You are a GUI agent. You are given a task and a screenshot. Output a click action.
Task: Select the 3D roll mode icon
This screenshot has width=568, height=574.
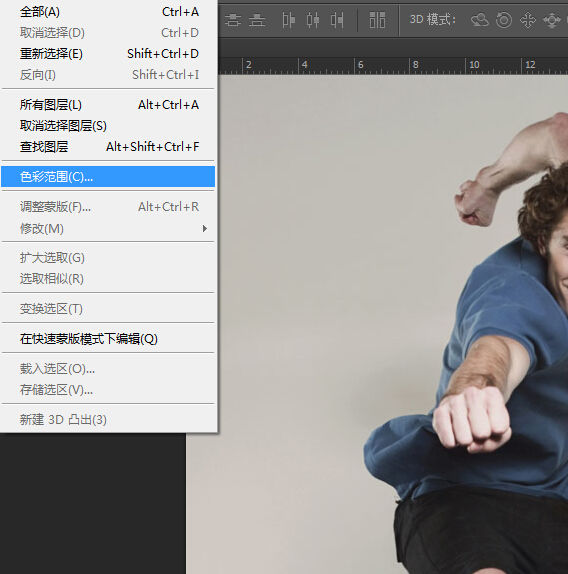pos(504,20)
